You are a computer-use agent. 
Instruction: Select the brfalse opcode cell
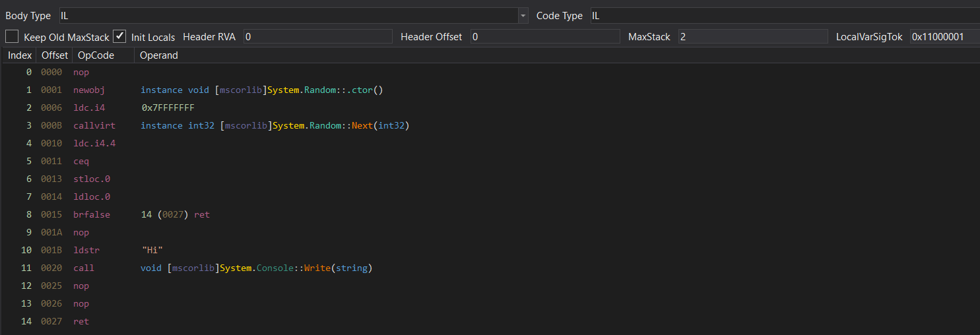[92, 214]
